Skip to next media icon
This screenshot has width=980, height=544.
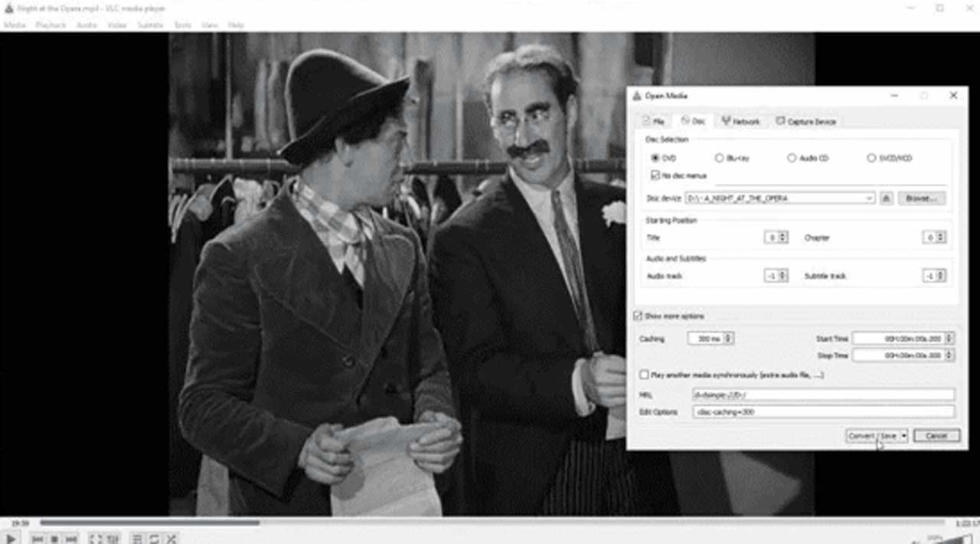pyautogui.click(x=71, y=539)
